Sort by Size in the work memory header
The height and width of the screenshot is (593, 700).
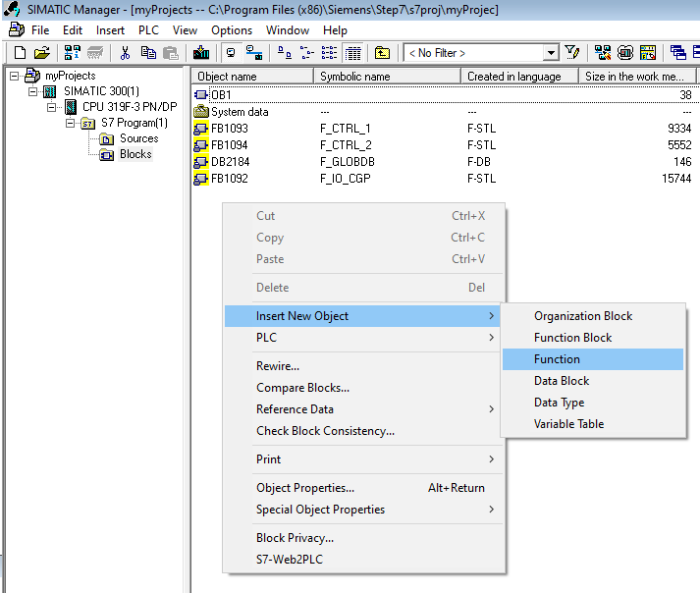pos(637,77)
